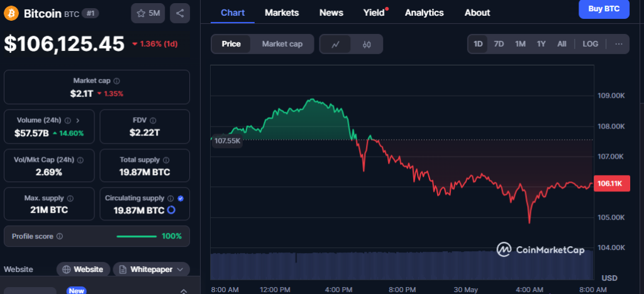
Task: Click the 30 May date axis label
Action: coord(466,290)
